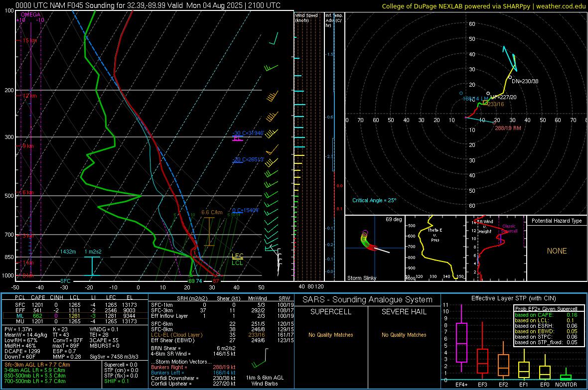Click No Quality Matches under SUPERCELL
Viewport: 588px width, 390px height.
coord(331,335)
